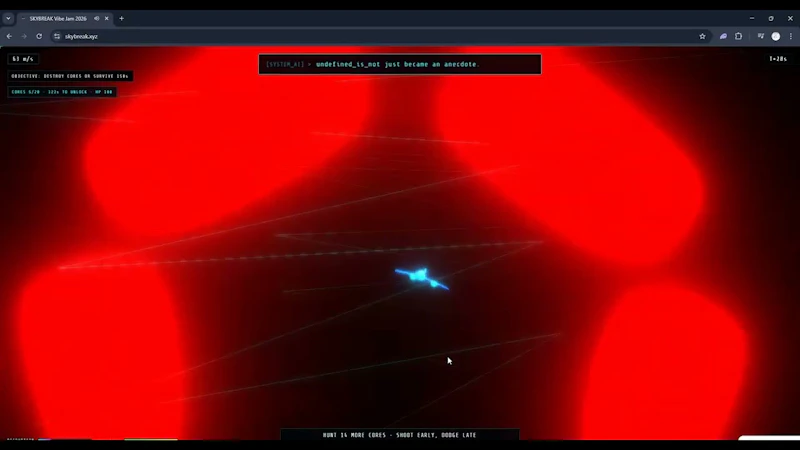This screenshot has height=450, width=800.
Task: Go back to previous page
Action: click(x=9, y=36)
